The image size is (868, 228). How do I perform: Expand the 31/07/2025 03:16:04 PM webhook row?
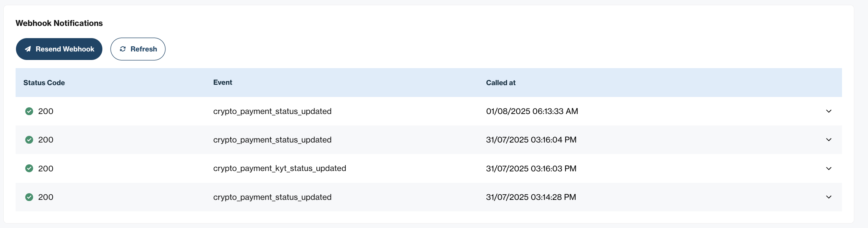(829, 140)
